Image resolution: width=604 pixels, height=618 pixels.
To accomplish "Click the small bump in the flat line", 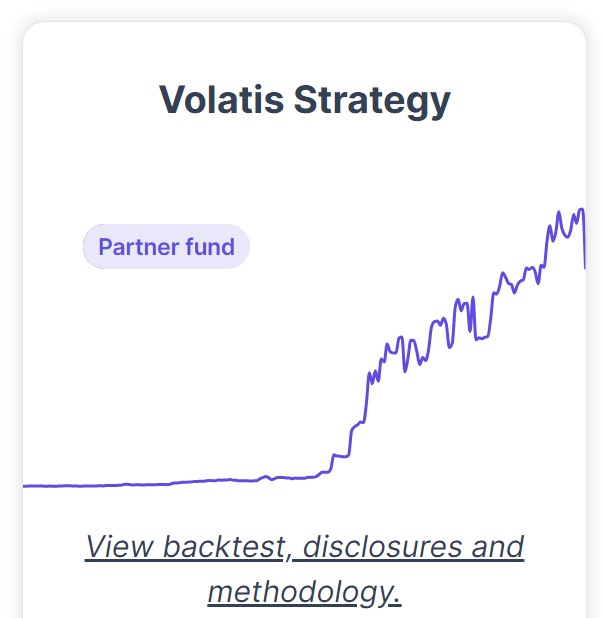I will click(266, 478).
